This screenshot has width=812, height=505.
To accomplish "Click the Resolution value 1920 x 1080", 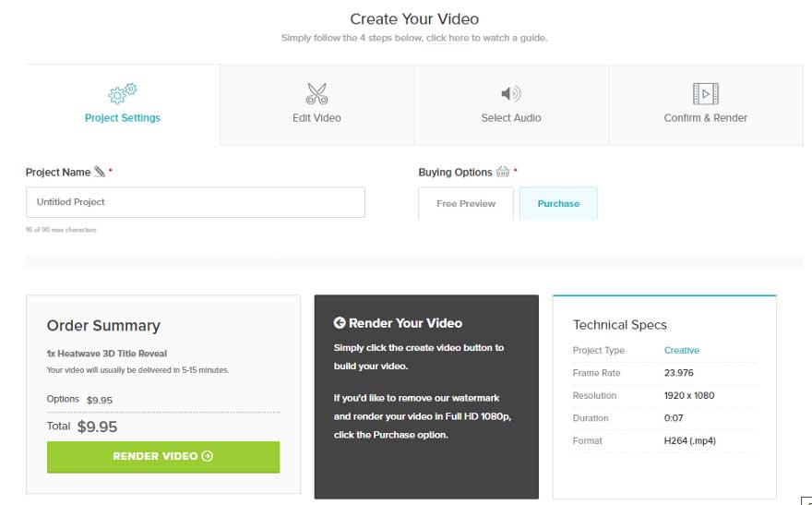I will click(689, 396).
